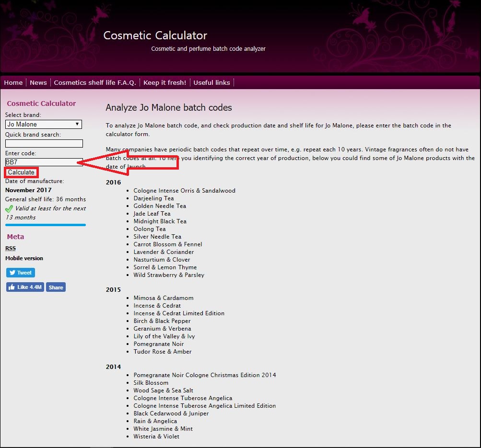Click the Tudor Rose & Amber item
Image resolution: width=481 pixels, height=448 pixels.
(x=162, y=352)
